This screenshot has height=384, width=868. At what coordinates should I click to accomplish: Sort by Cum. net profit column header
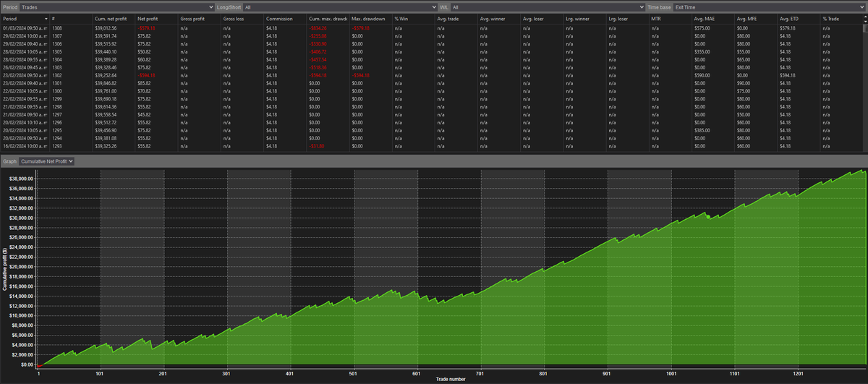click(114, 17)
